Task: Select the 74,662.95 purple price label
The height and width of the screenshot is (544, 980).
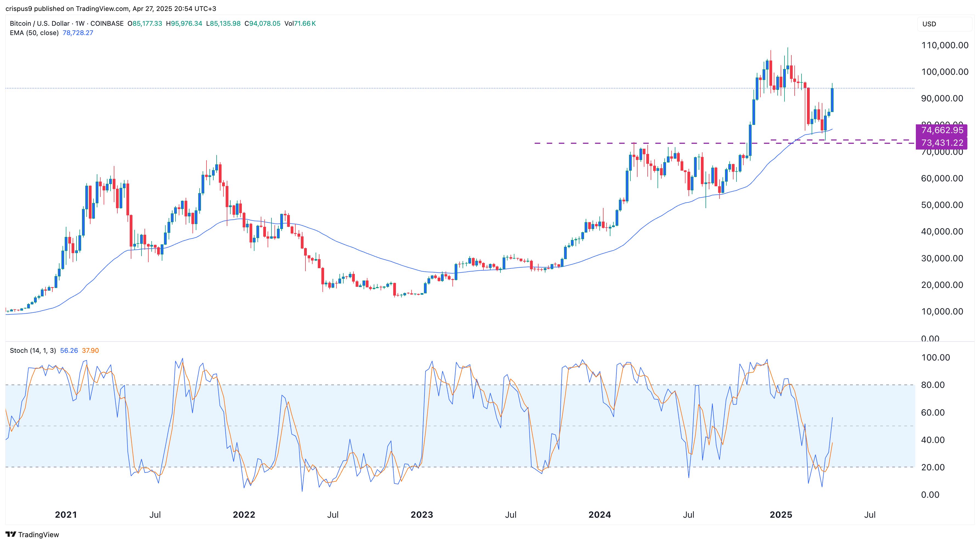Action: point(942,130)
